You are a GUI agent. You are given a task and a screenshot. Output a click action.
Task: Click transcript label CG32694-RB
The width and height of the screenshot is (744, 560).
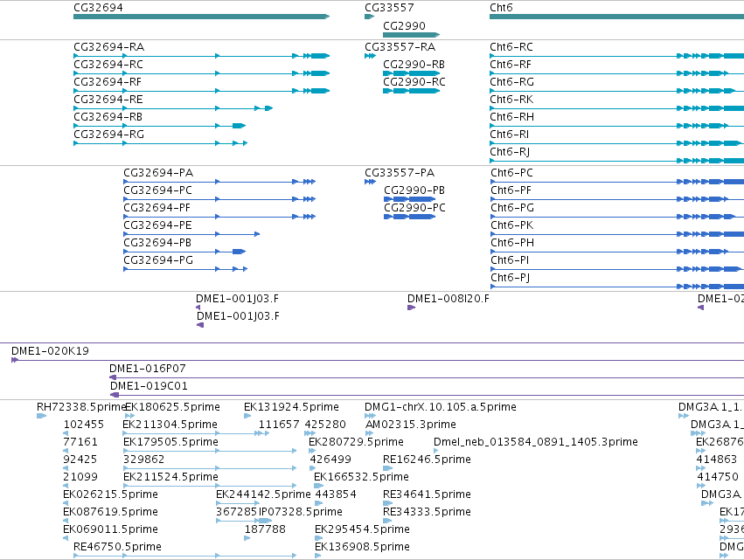(x=108, y=117)
